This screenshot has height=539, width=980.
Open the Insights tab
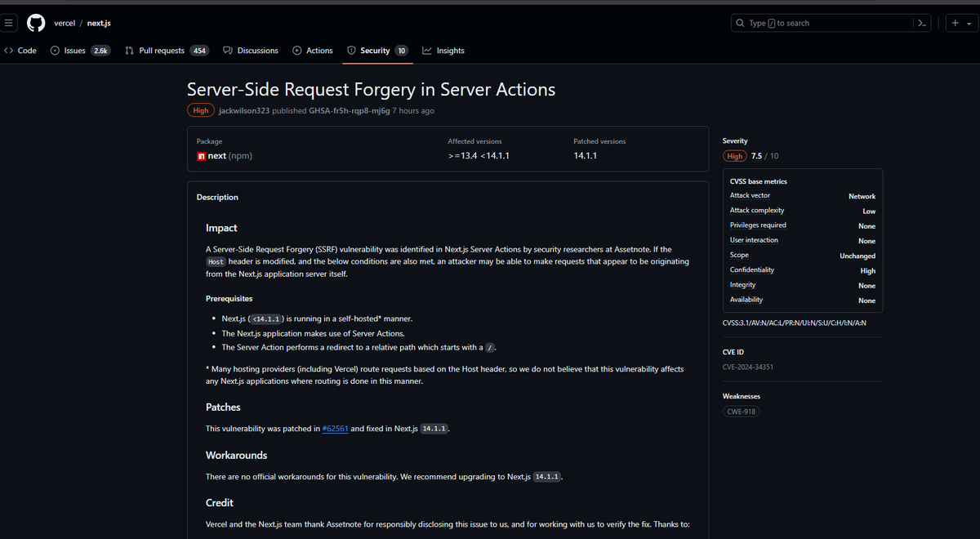pos(443,51)
